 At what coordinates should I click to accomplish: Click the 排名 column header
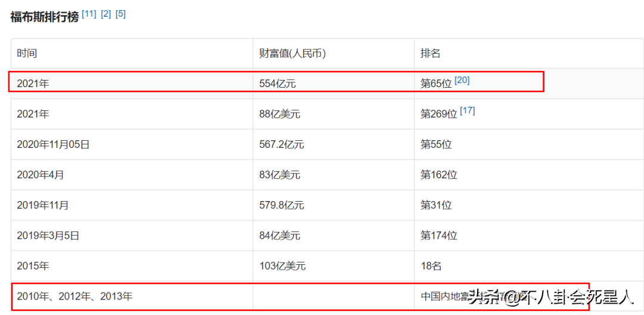pos(431,53)
